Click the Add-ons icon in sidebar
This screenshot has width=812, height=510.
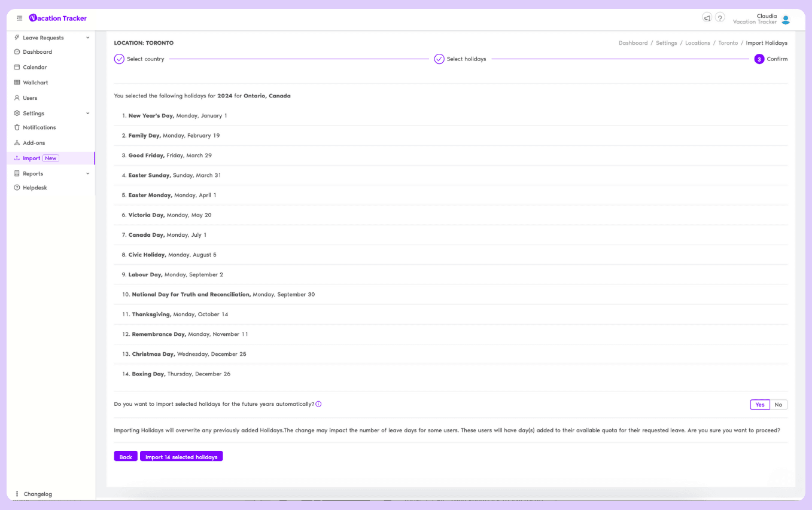tap(17, 143)
